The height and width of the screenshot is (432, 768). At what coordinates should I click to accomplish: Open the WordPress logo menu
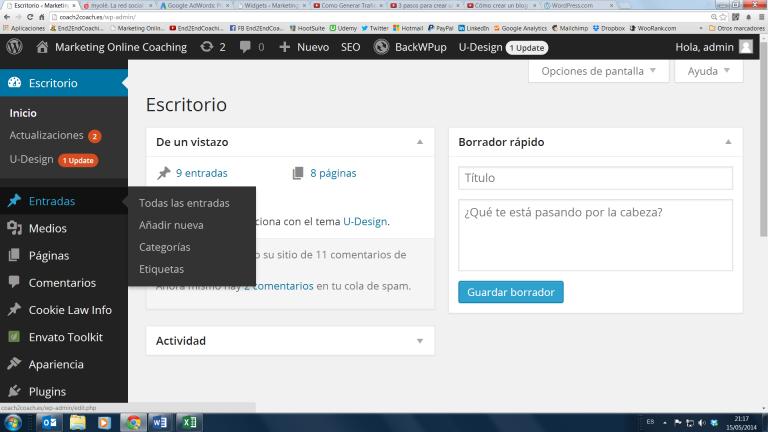tap(14, 47)
